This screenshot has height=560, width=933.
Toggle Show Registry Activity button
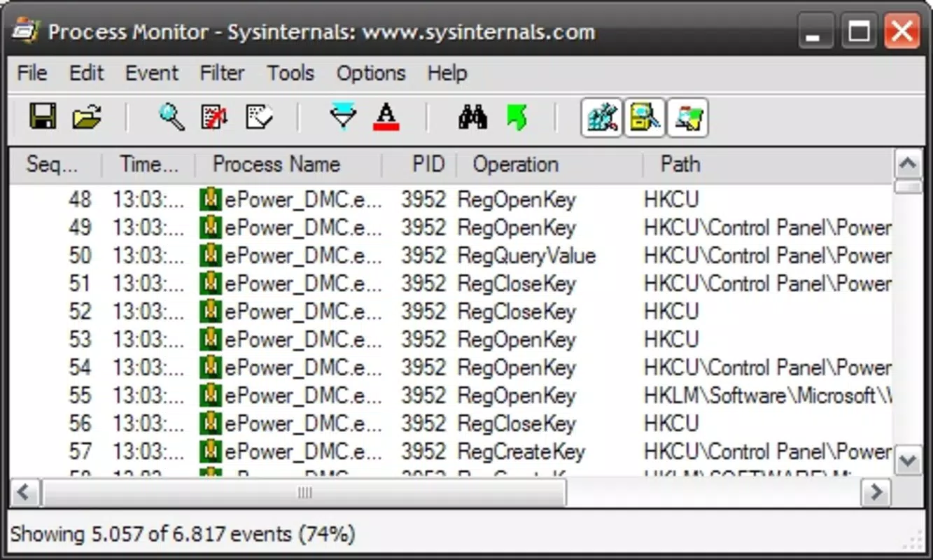[x=602, y=117]
